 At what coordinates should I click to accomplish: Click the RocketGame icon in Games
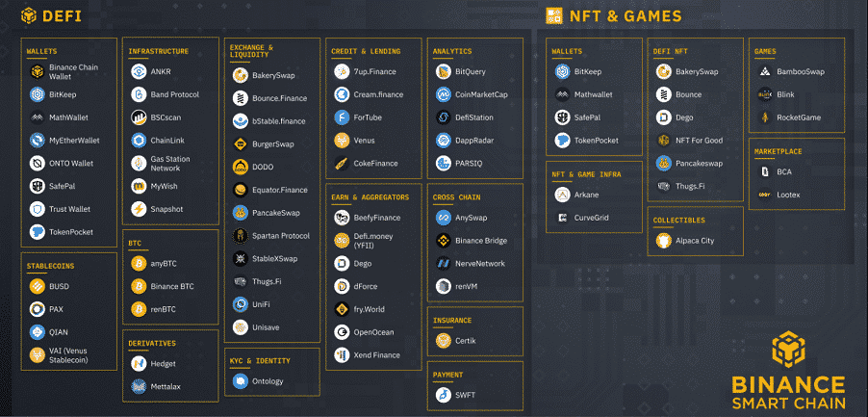tap(765, 117)
